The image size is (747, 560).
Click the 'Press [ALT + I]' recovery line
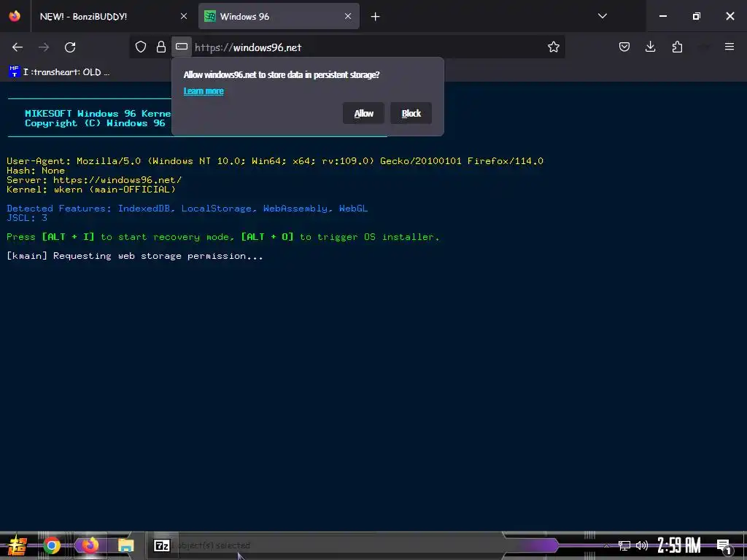[x=223, y=237]
